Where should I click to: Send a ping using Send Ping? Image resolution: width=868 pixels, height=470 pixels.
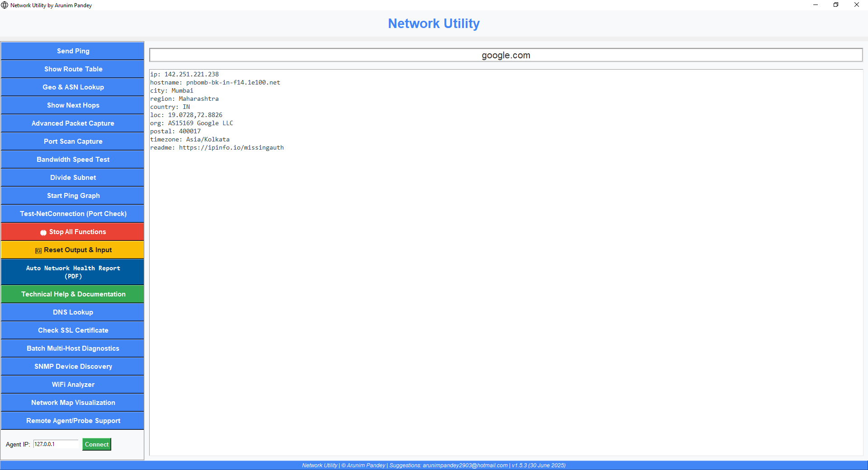[x=72, y=51]
